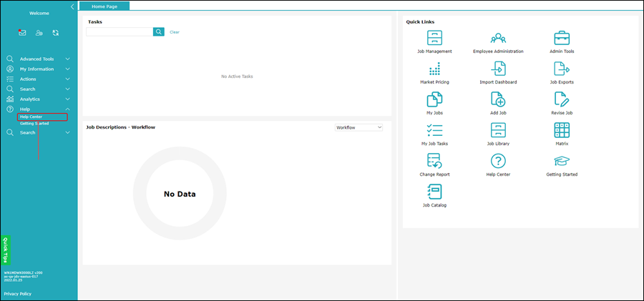Open the Matrix grid icon
Image resolution: width=644 pixels, height=301 pixels.
click(562, 131)
